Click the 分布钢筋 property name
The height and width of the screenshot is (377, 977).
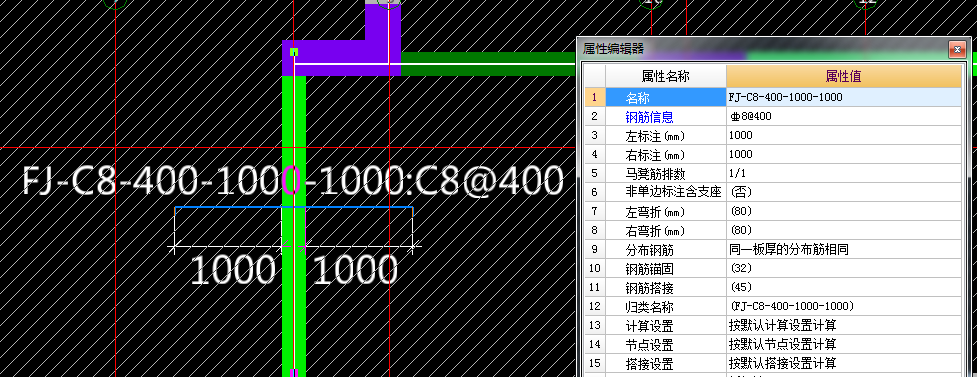point(649,250)
